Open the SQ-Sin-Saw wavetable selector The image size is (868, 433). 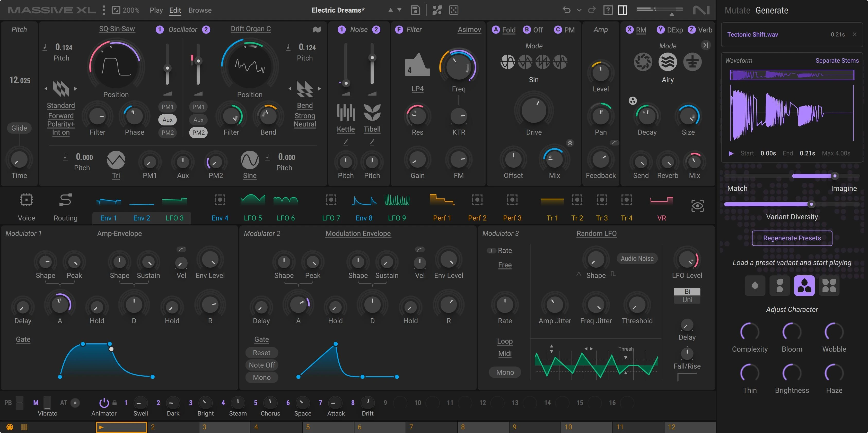coord(117,29)
